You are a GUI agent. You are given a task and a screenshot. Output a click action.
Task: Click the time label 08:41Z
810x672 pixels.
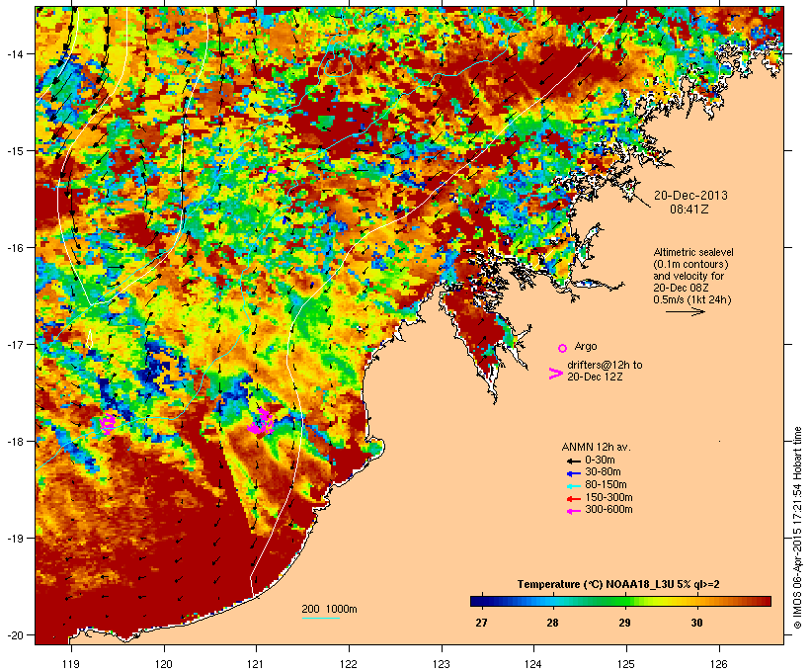tap(689, 210)
